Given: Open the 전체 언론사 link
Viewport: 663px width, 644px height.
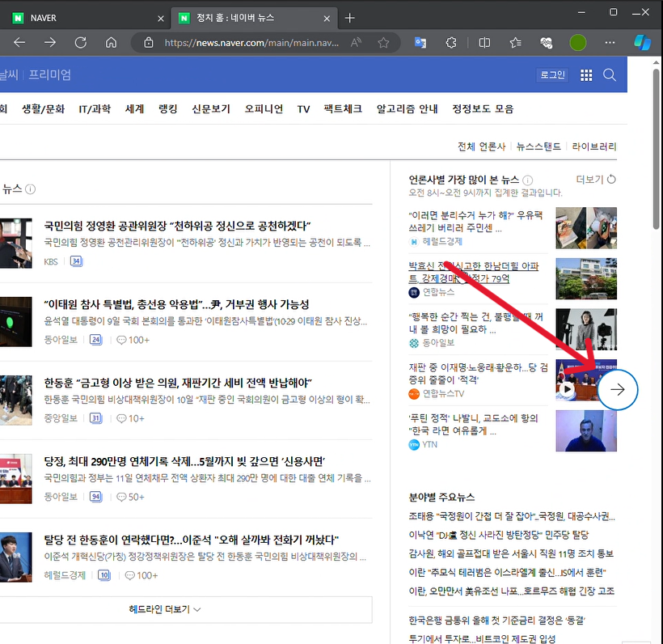Looking at the screenshot, I should coord(482,146).
